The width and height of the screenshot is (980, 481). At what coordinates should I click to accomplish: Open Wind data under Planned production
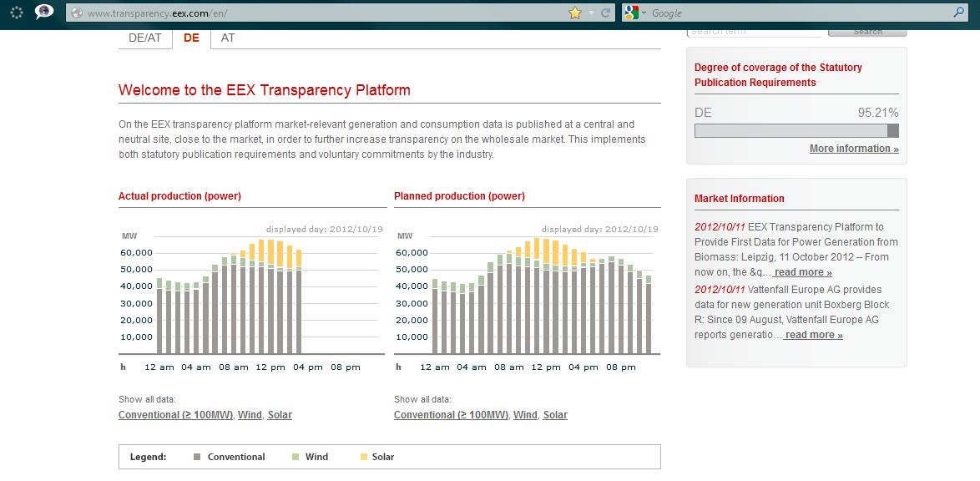[526, 415]
